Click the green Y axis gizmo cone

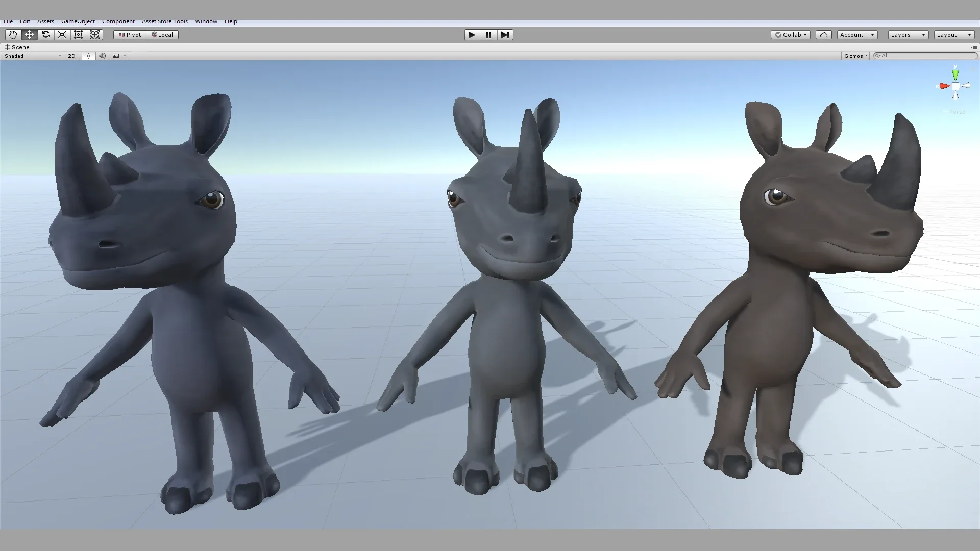tap(955, 76)
